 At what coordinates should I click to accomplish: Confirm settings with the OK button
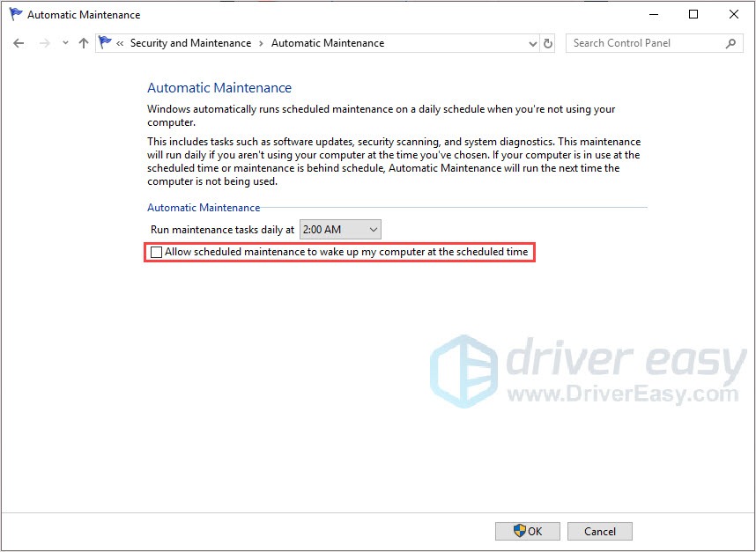click(x=528, y=531)
